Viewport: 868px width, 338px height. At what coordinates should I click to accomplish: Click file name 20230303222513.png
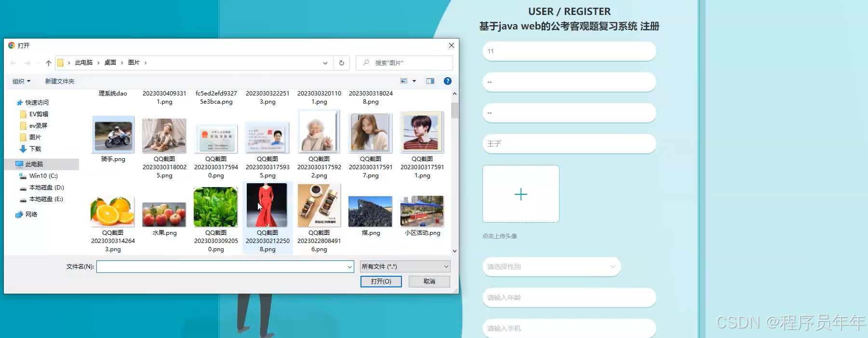point(267,97)
